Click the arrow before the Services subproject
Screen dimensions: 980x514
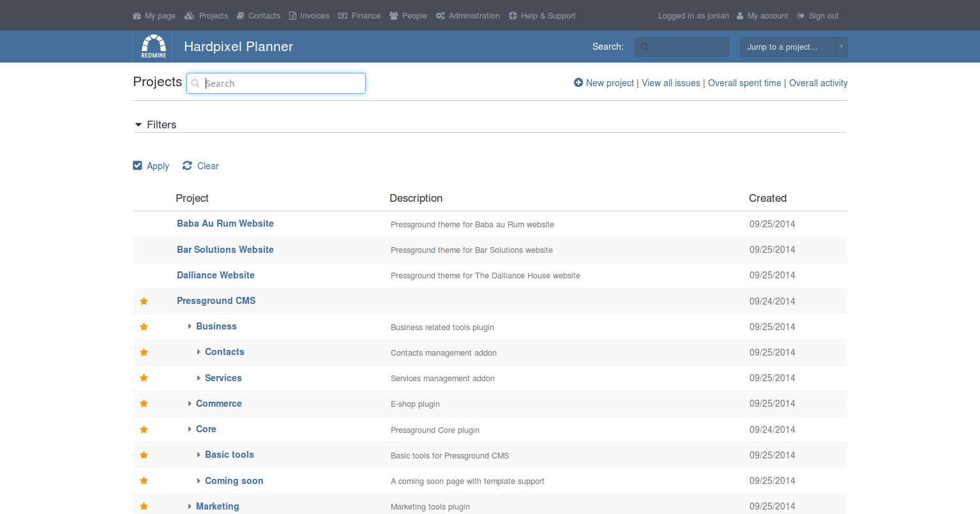(199, 378)
